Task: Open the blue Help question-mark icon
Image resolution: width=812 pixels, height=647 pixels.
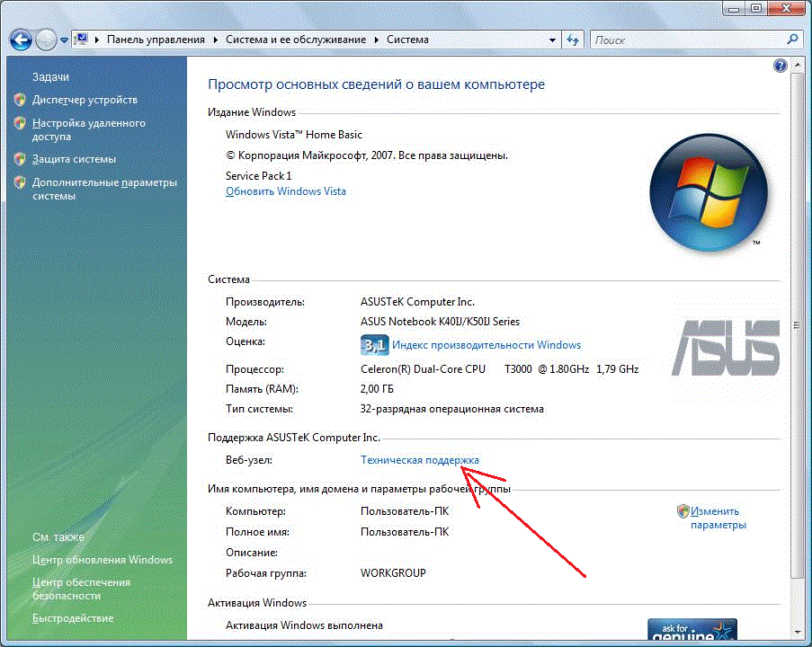Action: pyautogui.click(x=780, y=66)
